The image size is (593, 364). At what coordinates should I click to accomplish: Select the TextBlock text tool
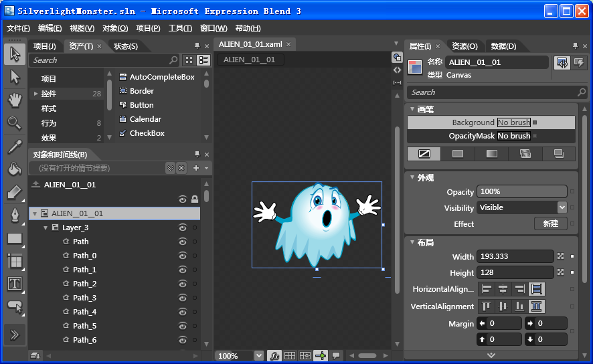[x=15, y=284]
